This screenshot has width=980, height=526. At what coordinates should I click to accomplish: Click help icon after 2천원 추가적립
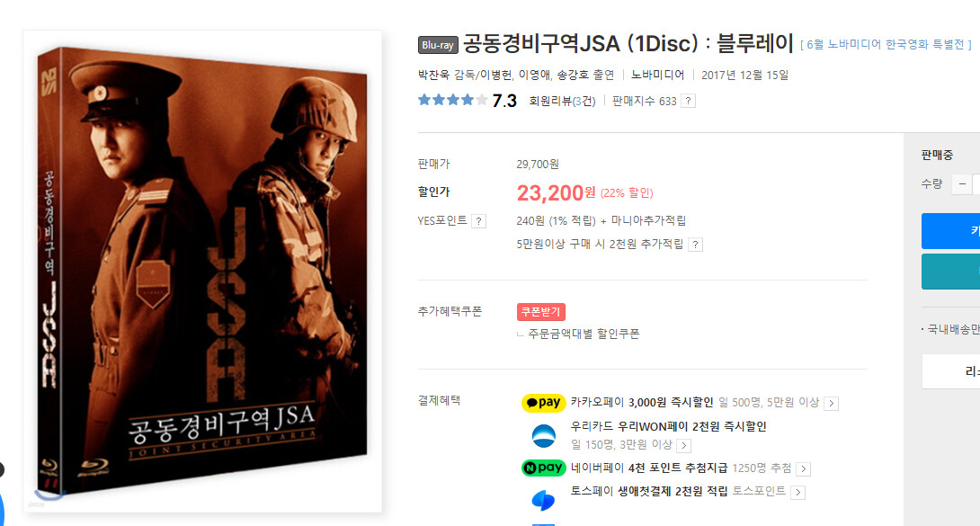[x=695, y=245]
